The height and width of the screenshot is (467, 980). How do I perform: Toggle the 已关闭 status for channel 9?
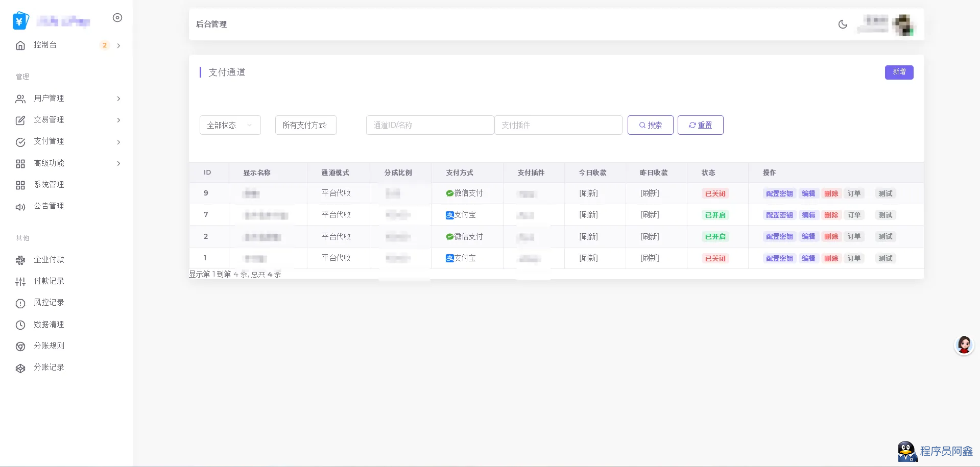pyautogui.click(x=715, y=194)
